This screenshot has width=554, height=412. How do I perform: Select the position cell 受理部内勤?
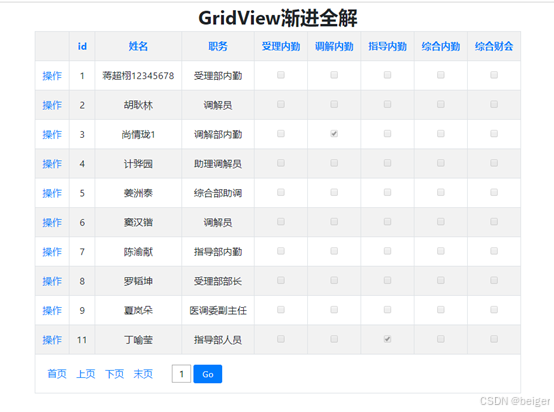pos(218,76)
